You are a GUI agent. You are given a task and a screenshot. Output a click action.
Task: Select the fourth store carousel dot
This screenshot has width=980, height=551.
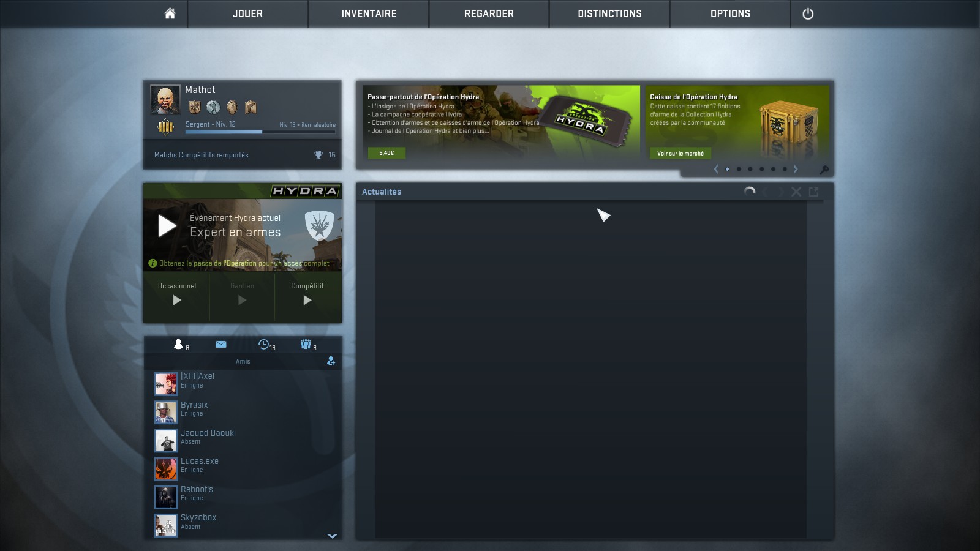761,169
